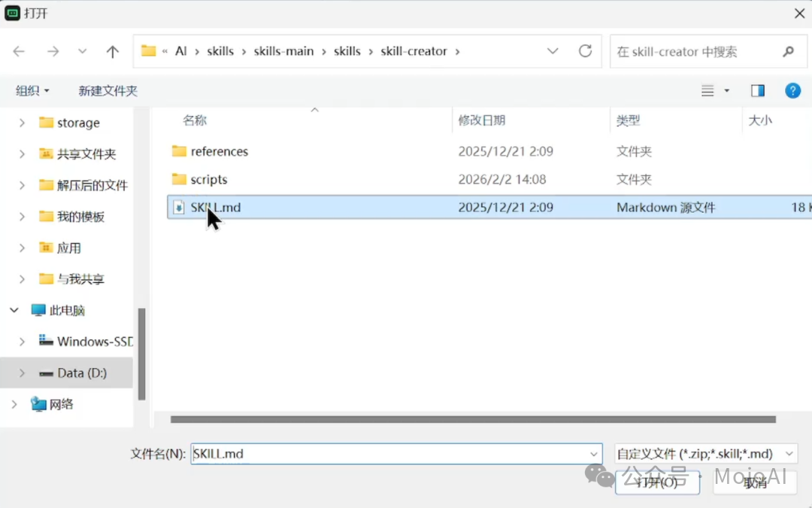The image size is (812, 508).
Task: Open the filename combo box dropdown
Action: pyautogui.click(x=594, y=454)
